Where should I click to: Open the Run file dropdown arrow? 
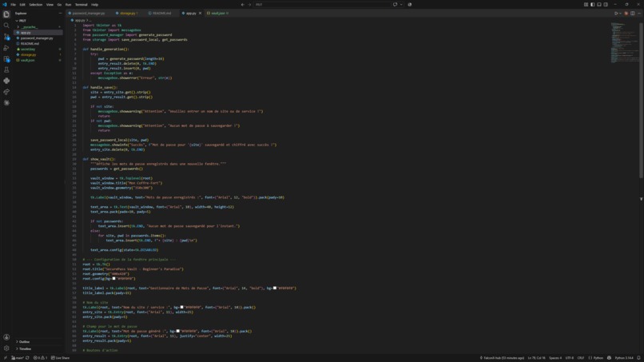620,13
